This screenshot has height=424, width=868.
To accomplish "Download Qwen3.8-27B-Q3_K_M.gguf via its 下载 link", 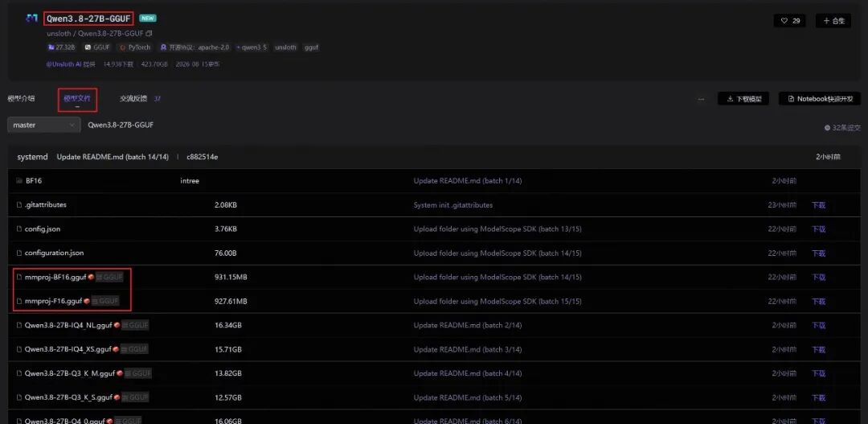I will tap(818, 374).
